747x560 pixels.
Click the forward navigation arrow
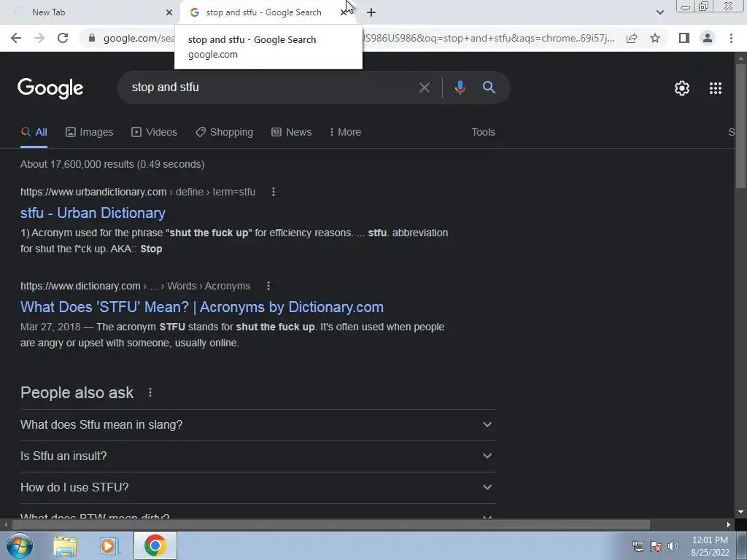(x=39, y=38)
